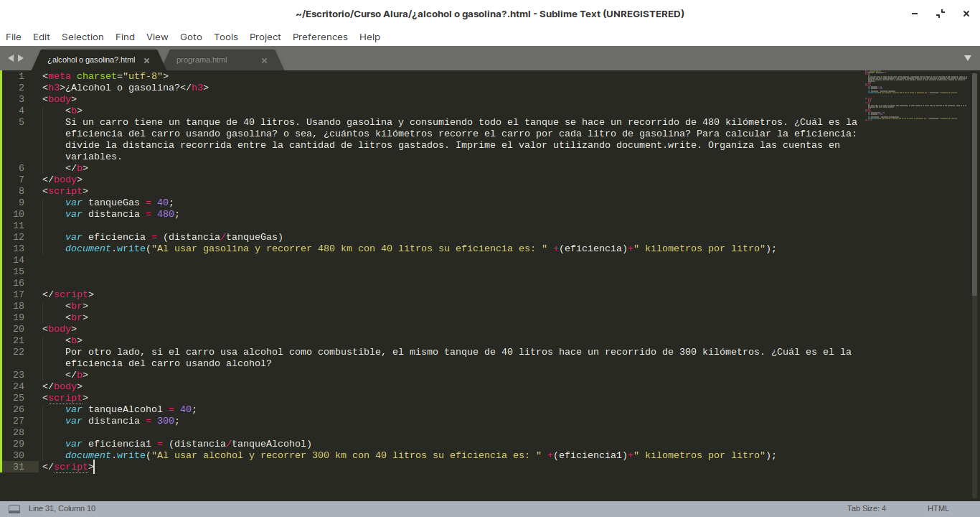Click line number 1 in the gutter
980x517 pixels.
tap(22, 76)
